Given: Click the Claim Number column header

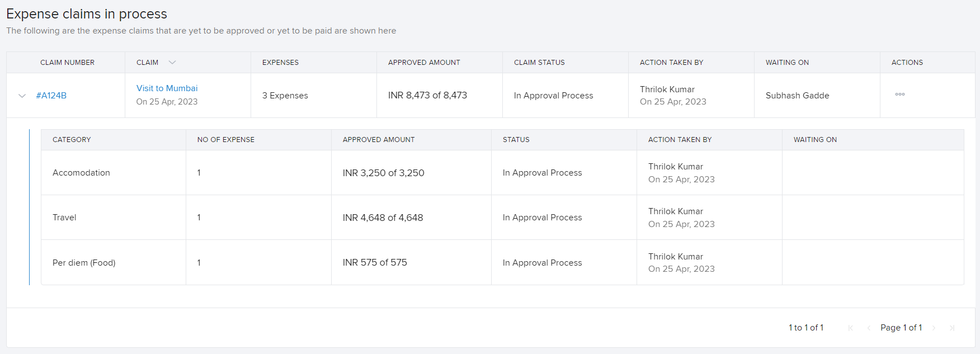Looking at the screenshot, I should (x=67, y=63).
